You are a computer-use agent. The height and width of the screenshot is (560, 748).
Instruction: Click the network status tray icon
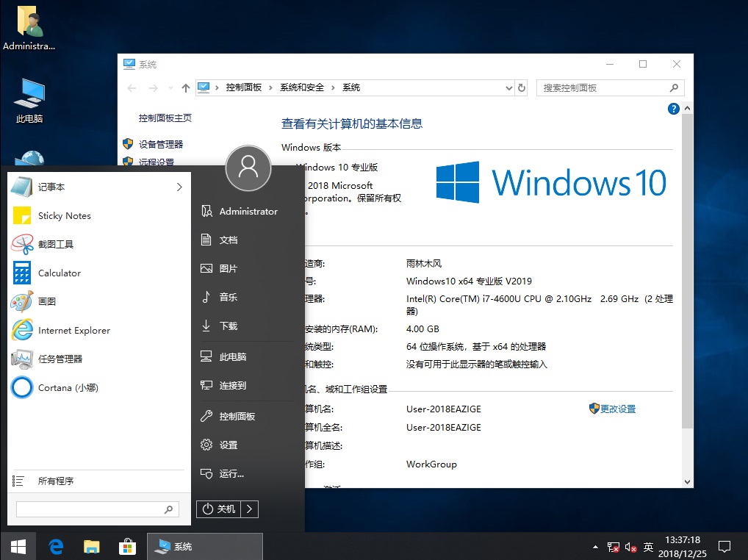[x=613, y=547]
